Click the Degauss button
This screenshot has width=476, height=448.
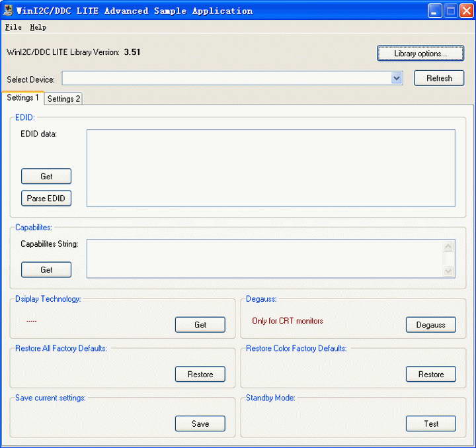click(431, 325)
